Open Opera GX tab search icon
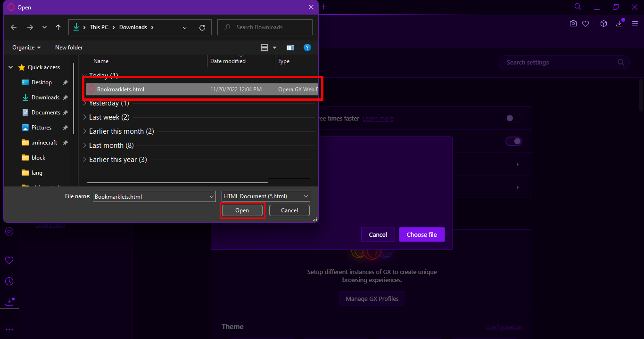 578,7
